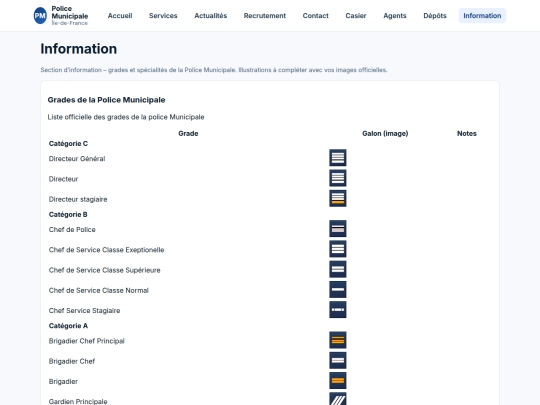Viewport: 540px width, 405px height.
Task: Click the Directeur galon image
Action: [338, 178]
